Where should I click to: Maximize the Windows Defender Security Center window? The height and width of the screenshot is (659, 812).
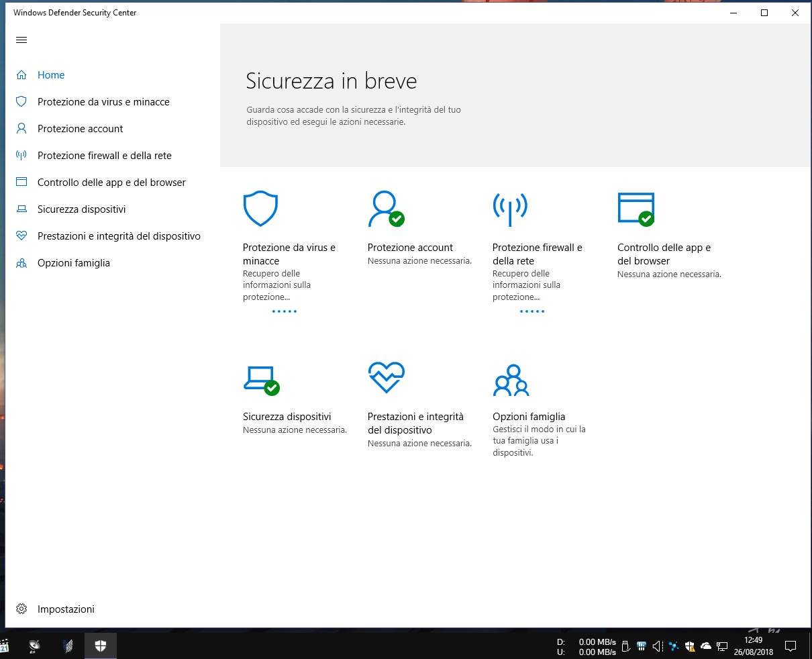(x=764, y=13)
